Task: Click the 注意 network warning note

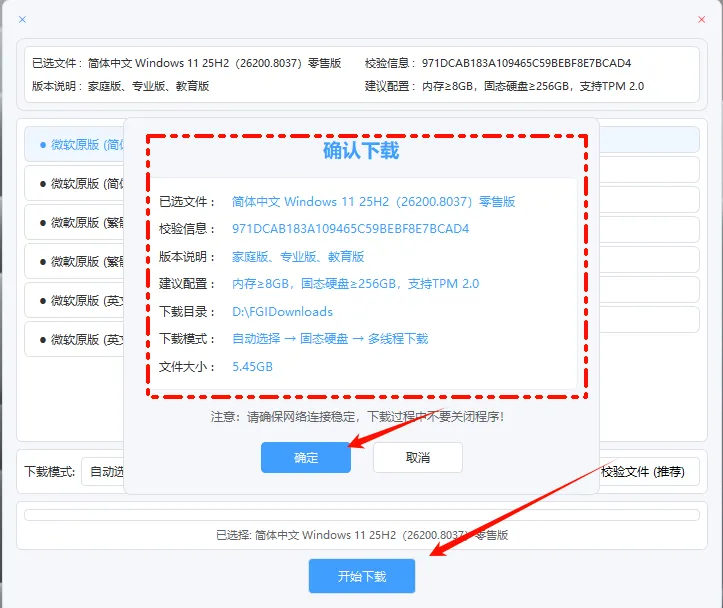Action: point(357,417)
